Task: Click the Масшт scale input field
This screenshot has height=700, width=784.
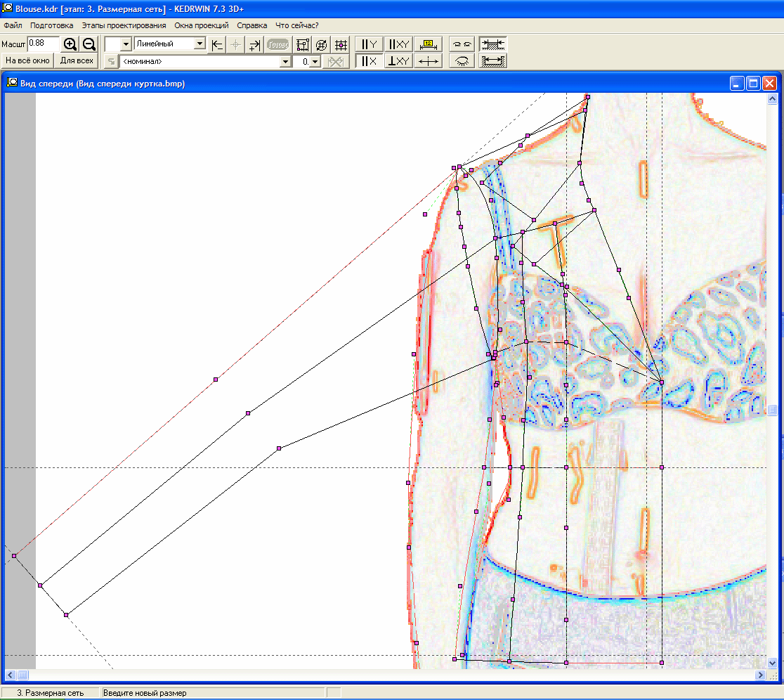Action: 43,44
